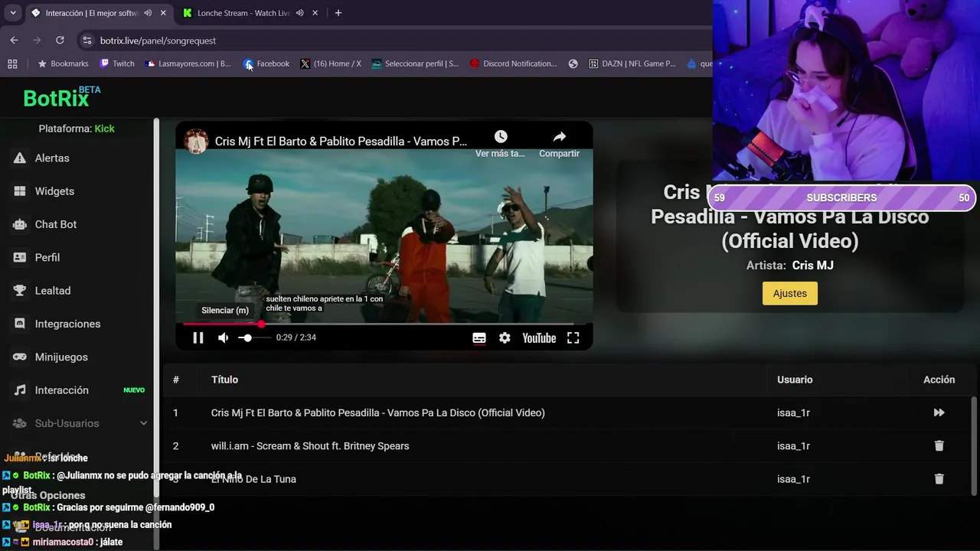Delete the El Niño De La Tuna request
Image resolution: width=980 pixels, height=551 pixels.
pos(939,479)
